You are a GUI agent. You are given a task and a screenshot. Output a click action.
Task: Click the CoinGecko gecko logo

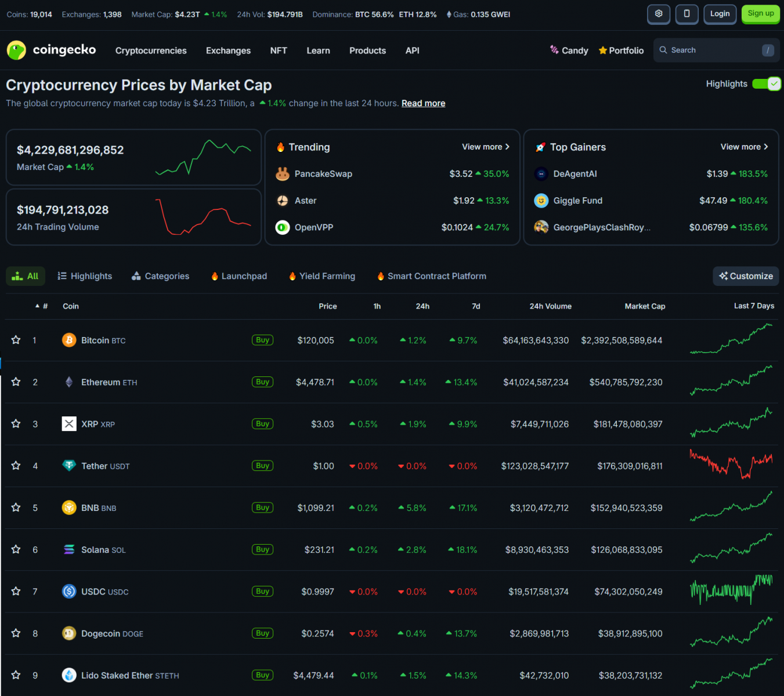(16, 50)
